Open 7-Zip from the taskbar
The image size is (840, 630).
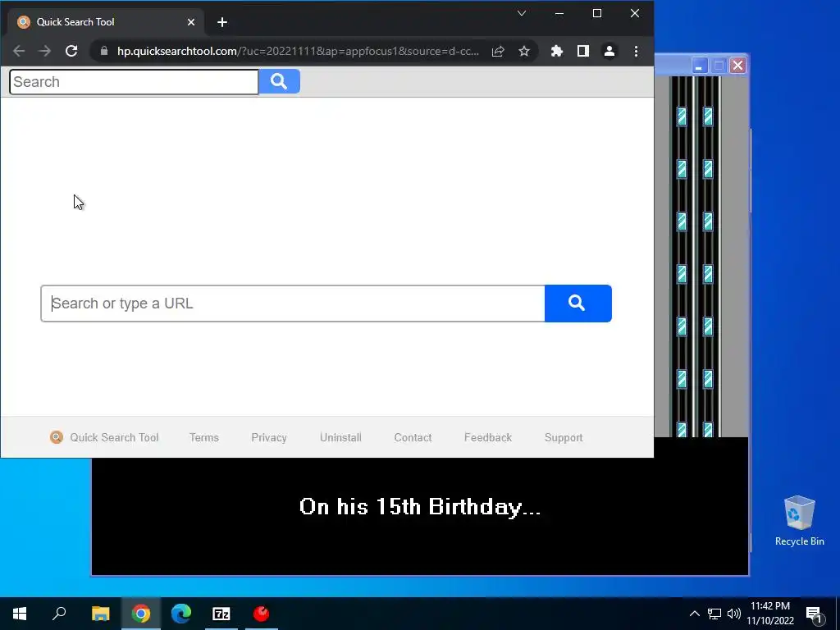pyautogui.click(x=221, y=614)
